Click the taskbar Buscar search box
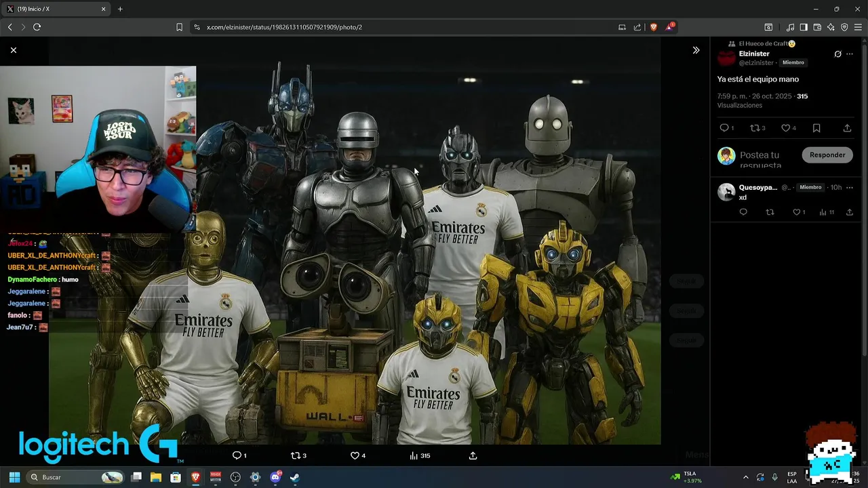This screenshot has height=488, width=868. pyautogui.click(x=76, y=477)
